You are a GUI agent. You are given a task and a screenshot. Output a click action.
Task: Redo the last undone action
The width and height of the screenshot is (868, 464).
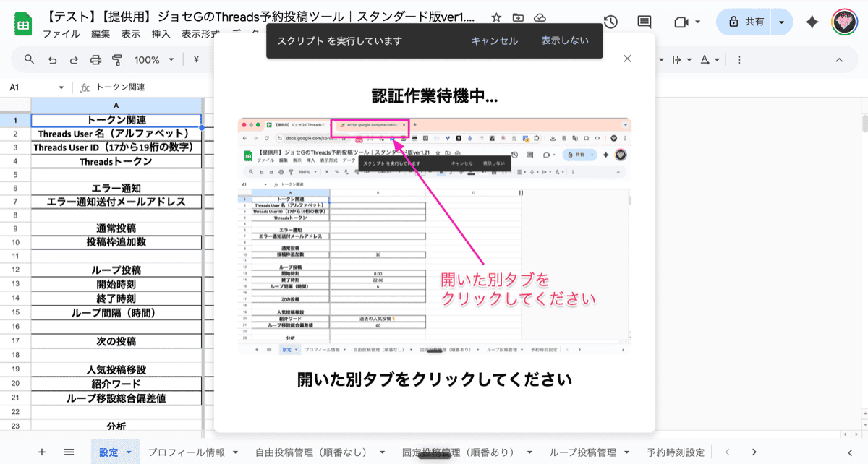coord(74,60)
